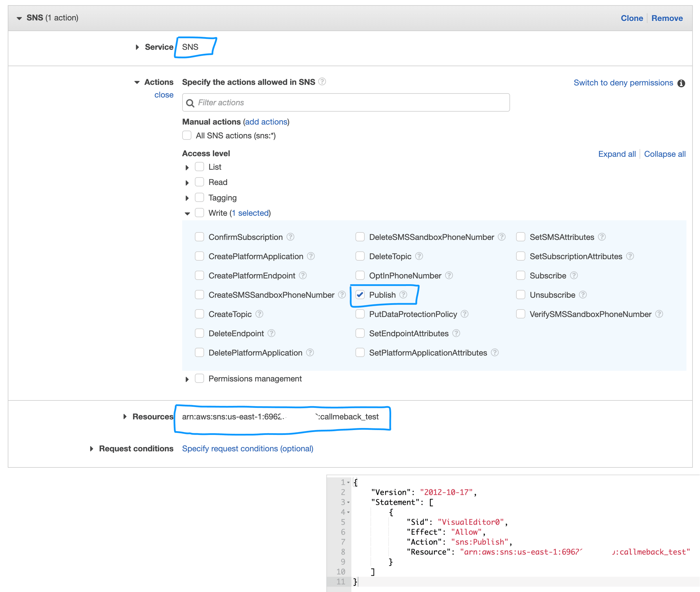The width and height of the screenshot is (700, 592).
Task: Enable All SNS actions checkbox
Action: (x=187, y=135)
